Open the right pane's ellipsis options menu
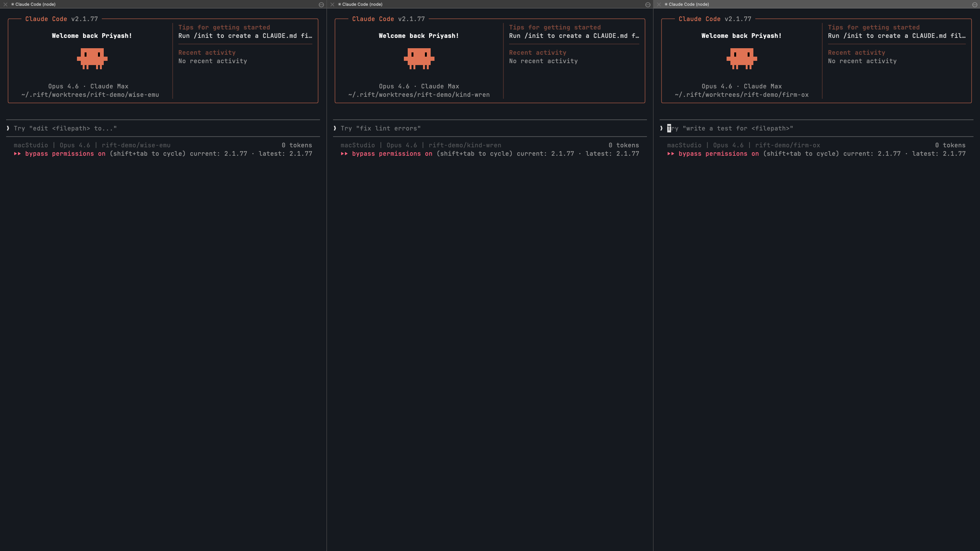The width and height of the screenshot is (980, 551). 975,5
